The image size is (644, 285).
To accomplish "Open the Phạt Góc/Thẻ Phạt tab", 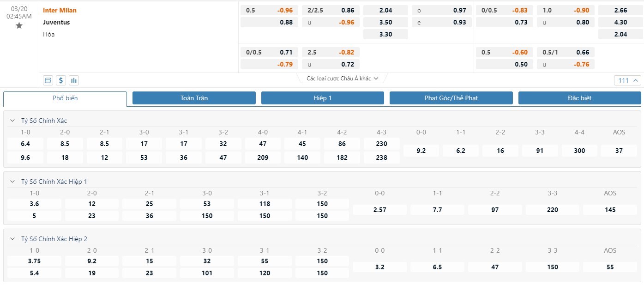I will click(451, 98).
